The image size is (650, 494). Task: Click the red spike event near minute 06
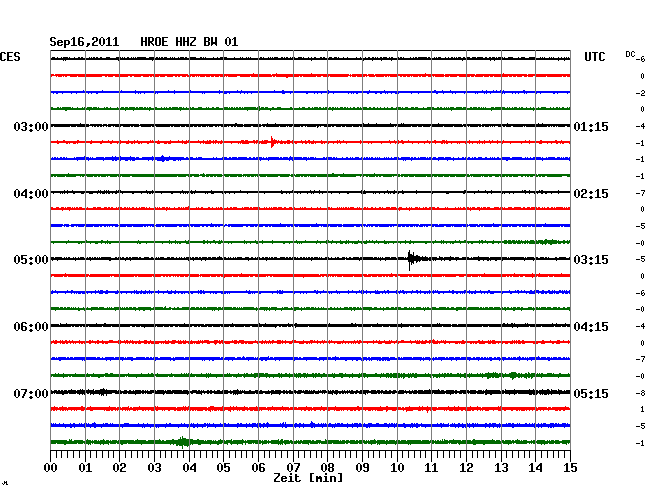click(273, 142)
